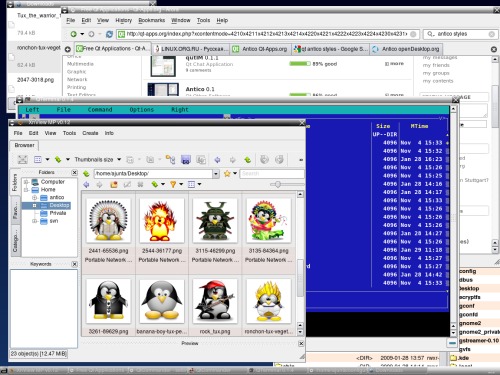This screenshot has width=500, height=375.
Task: Click the Search field in XnView
Action: [x=272, y=174]
